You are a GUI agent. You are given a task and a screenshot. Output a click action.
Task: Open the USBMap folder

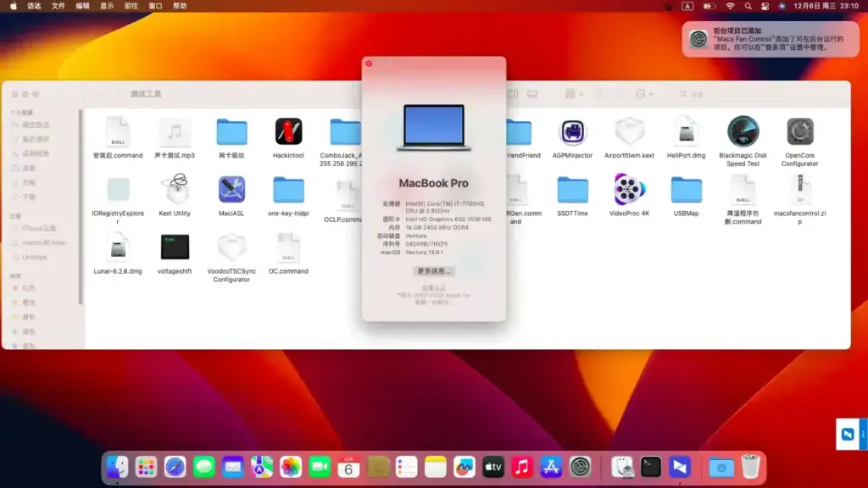point(686,190)
